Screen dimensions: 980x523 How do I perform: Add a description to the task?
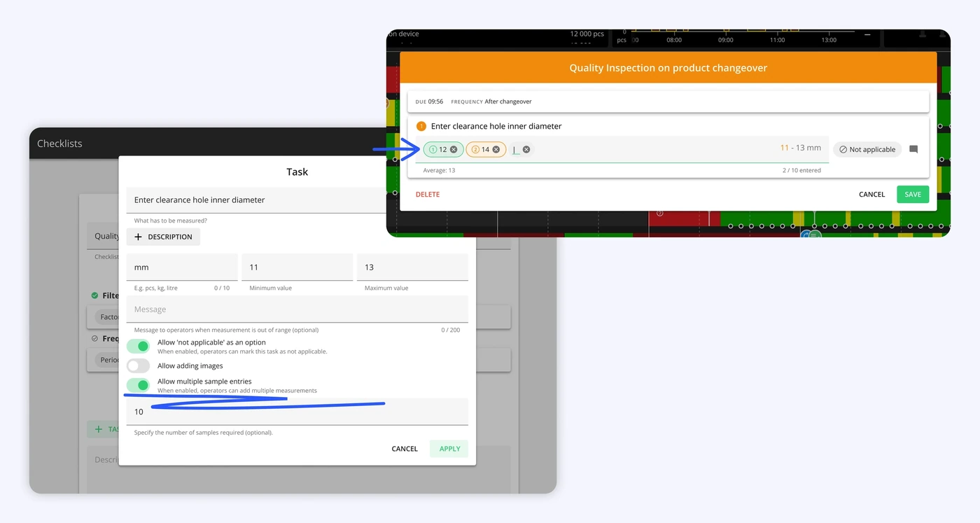[x=163, y=237]
